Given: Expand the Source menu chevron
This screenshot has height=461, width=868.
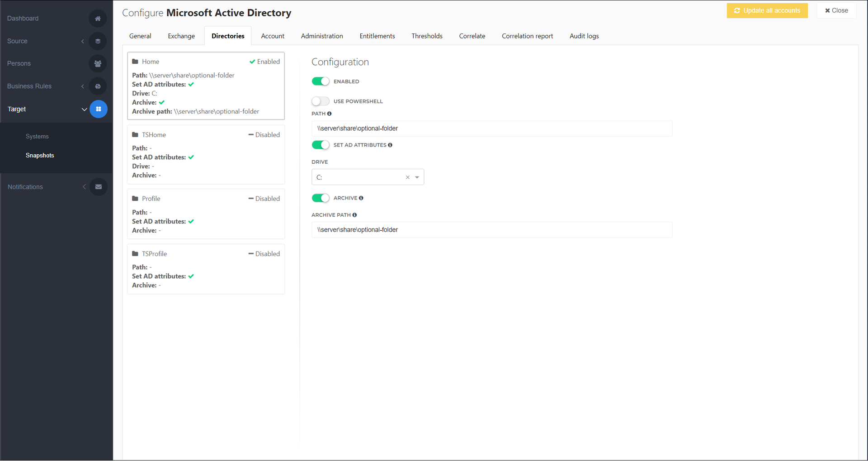Looking at the screenshot, I should [x=83, y=41].
